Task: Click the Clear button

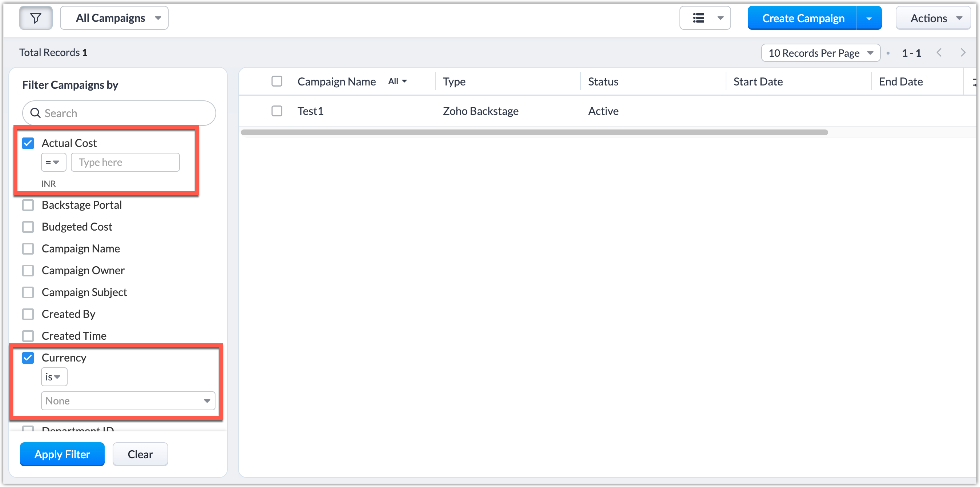Action: [140, 454]
